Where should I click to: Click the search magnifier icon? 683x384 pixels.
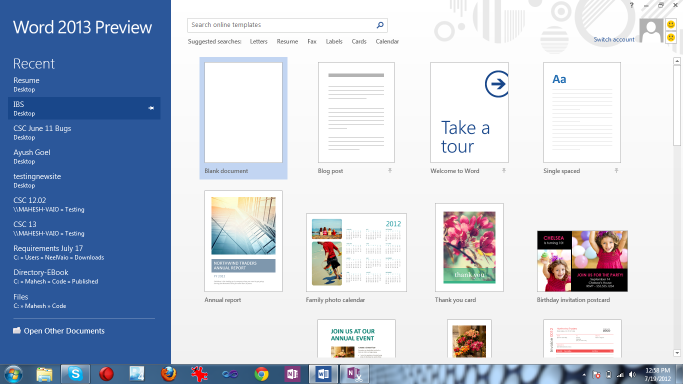[x=380, y=25]
